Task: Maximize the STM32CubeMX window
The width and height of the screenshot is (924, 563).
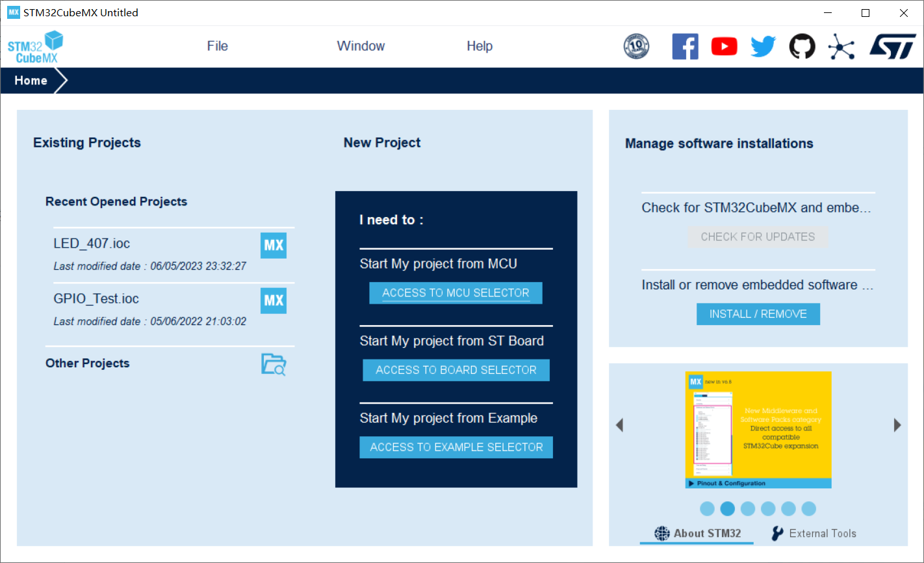Action: pos(866,13)
